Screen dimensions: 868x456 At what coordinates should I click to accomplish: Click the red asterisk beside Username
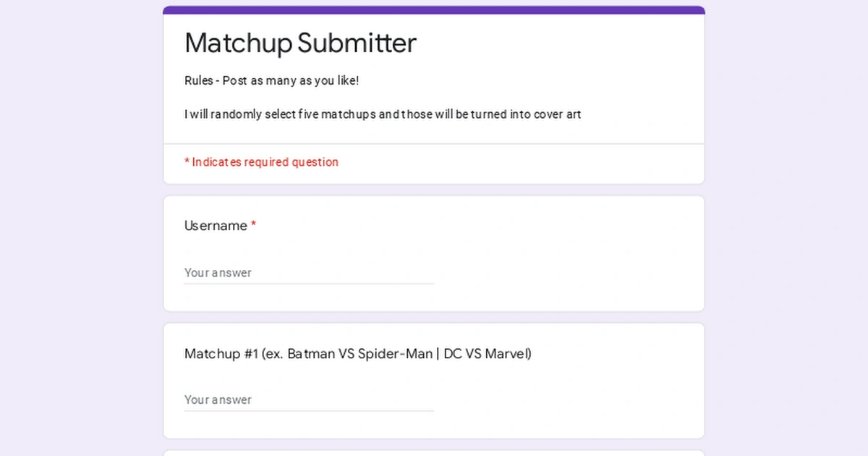(254, 226)
